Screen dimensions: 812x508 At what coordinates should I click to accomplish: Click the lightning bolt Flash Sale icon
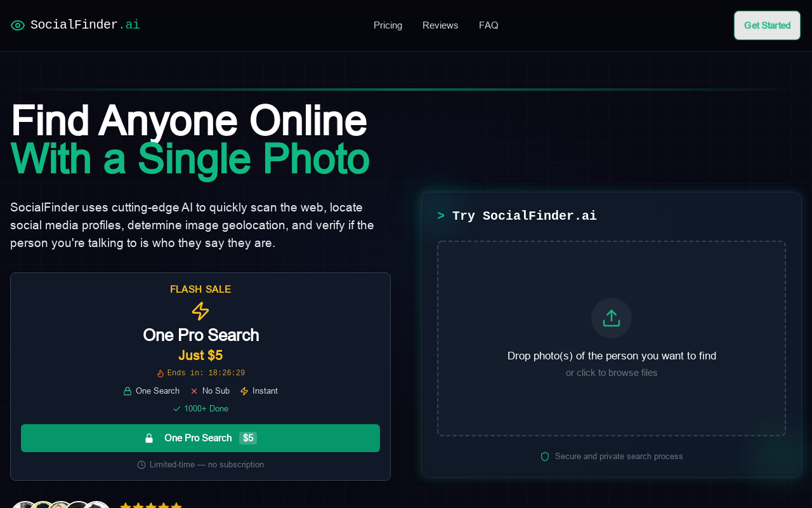tap(200, 311)
